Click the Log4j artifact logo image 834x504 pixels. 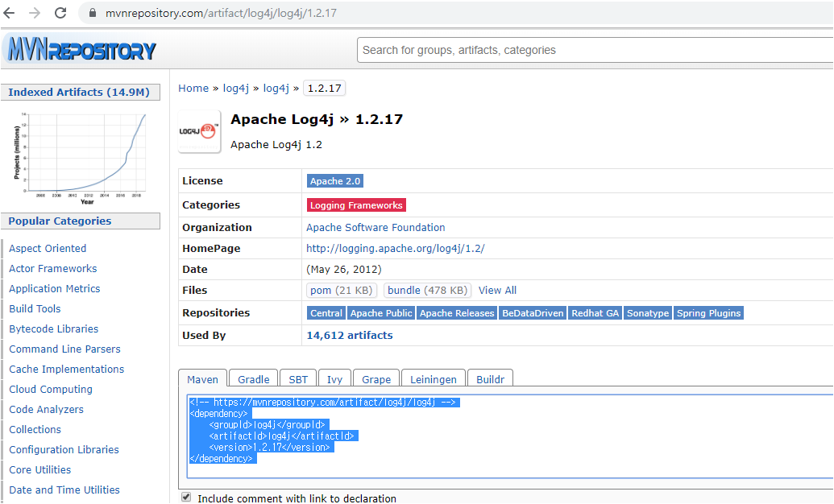pos(199,131)
